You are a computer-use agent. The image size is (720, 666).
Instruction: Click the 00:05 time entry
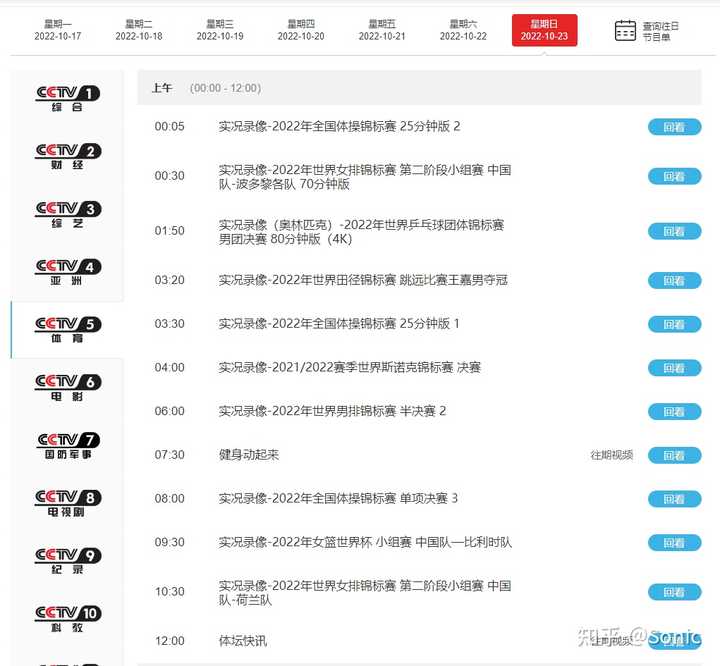[169, 126]
